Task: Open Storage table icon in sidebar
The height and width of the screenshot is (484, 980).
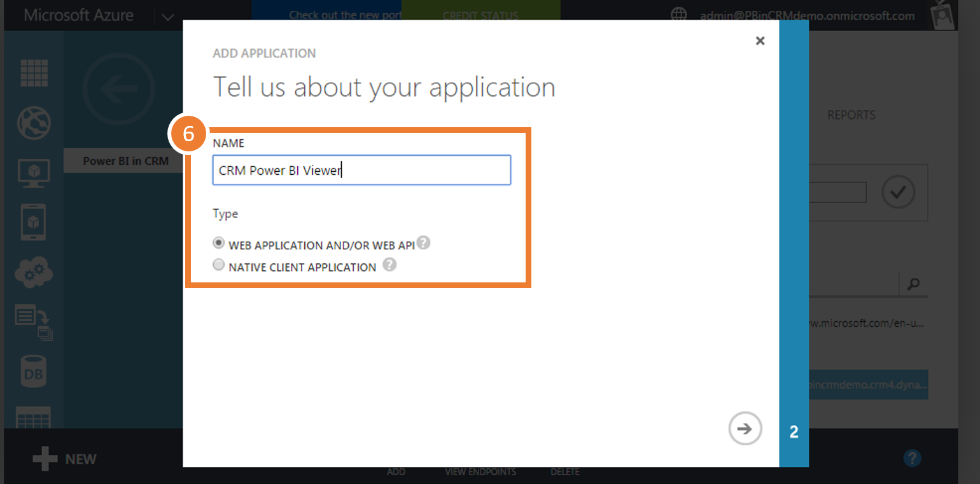Action: pos(34,418)
